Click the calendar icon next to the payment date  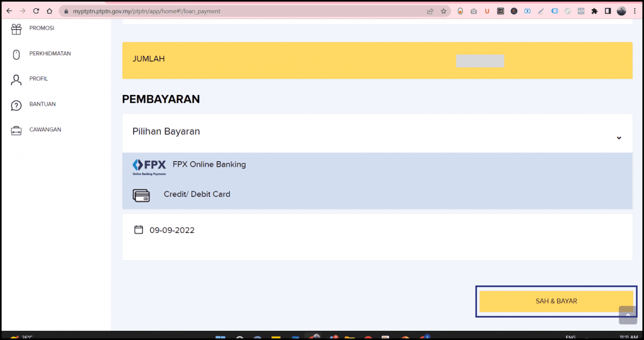138,229
